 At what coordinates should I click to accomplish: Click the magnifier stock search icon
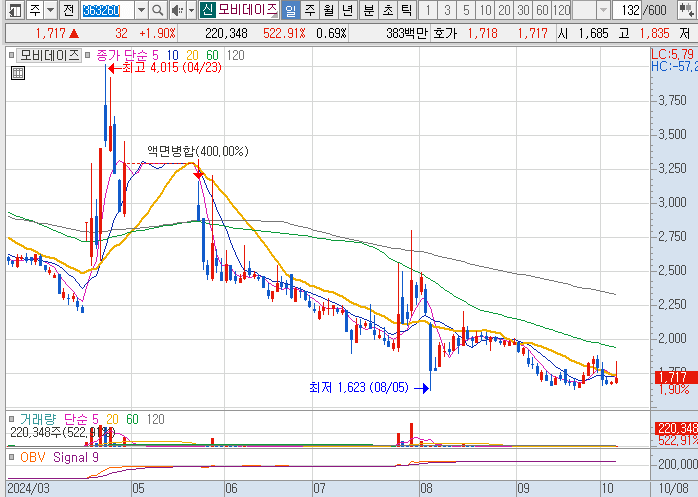pyautogui.click(x=158, y=10)
